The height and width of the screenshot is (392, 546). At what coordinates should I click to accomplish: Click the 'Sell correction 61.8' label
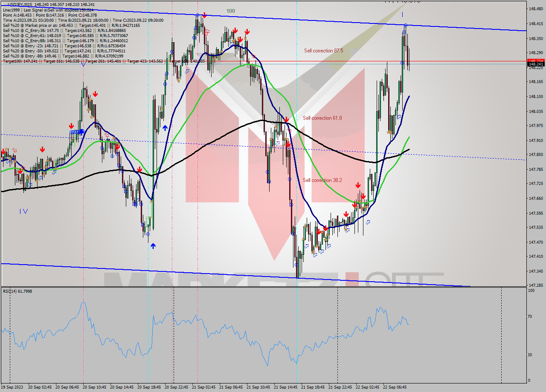tap(322, 118)
